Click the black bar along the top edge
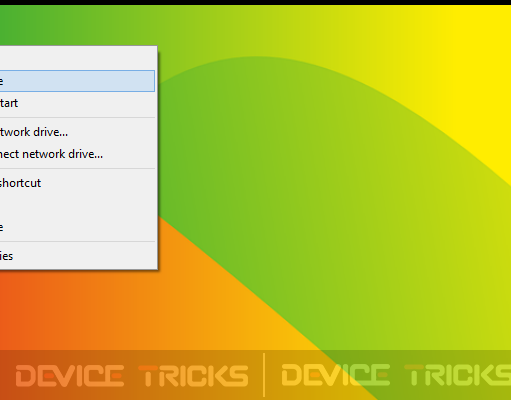Image resolution: width=511 pixels, height=400 pixels. click(x=255, y=2)
